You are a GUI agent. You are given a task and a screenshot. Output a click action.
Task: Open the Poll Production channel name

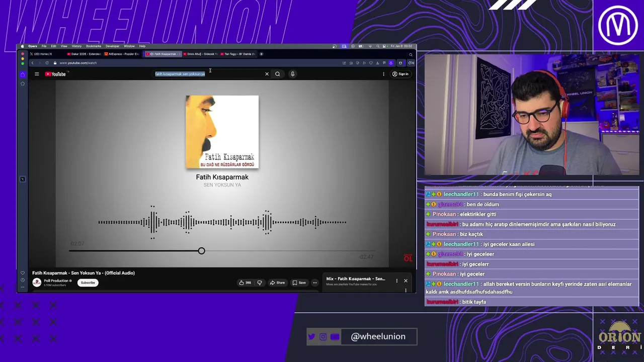point(57,281)
